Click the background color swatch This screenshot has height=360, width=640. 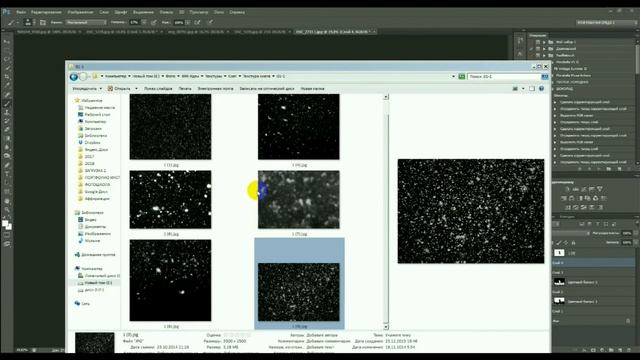[9, 227]
